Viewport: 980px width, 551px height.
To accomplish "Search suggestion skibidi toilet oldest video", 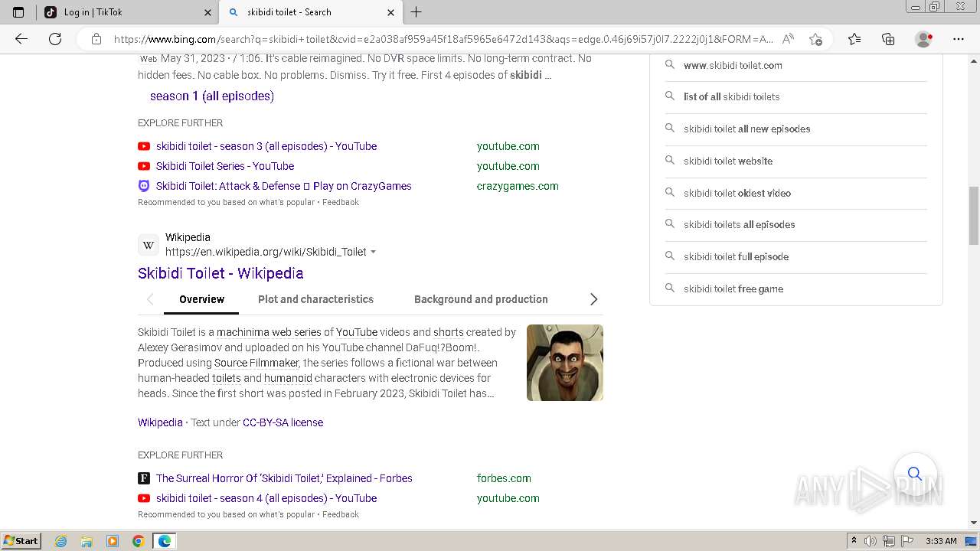I will pos(737,193).
